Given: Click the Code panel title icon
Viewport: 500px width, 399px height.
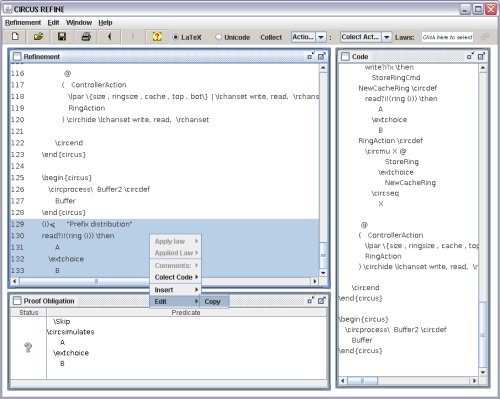Looking at the screenshot, I should (x=345, y=56).
